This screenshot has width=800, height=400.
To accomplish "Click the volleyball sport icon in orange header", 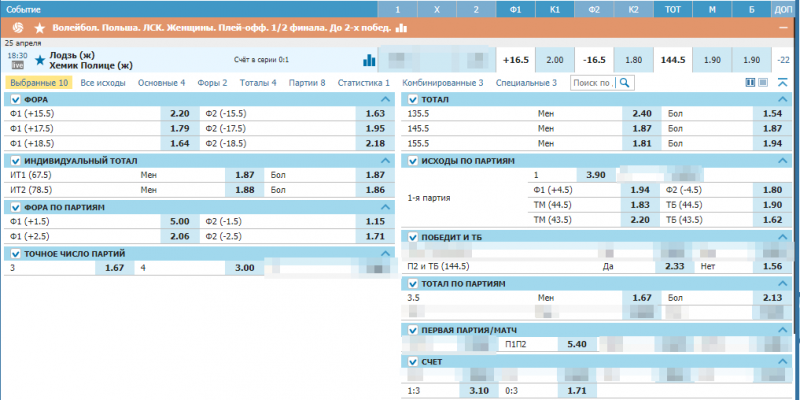I will [x=14, y=27].
